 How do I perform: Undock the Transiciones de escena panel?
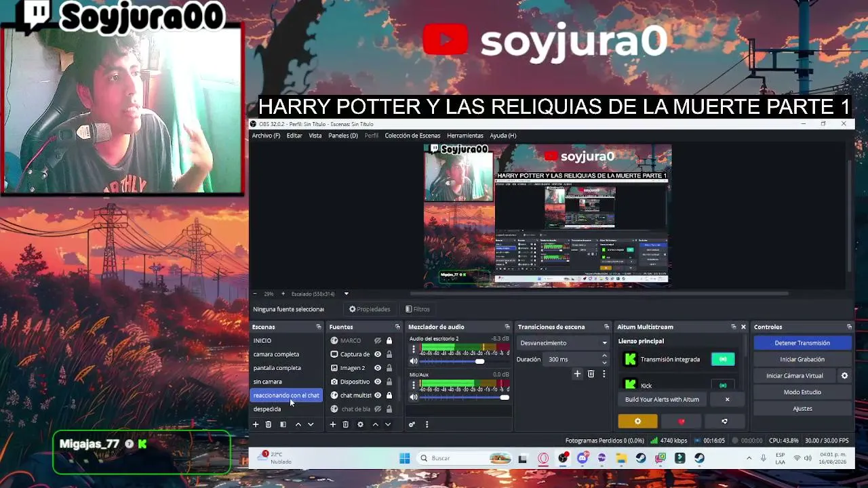tap(606, 327)
